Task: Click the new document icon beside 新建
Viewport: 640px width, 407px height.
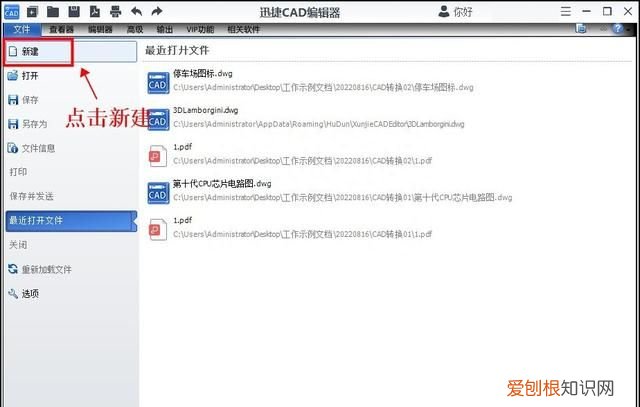Action: [x=13, y=51]
